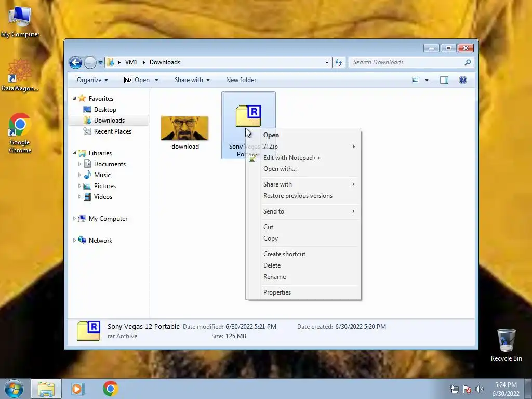Choose Open with... in context menu
The height and width of the screenshot is (399, 532).
(x=303, y=169)
